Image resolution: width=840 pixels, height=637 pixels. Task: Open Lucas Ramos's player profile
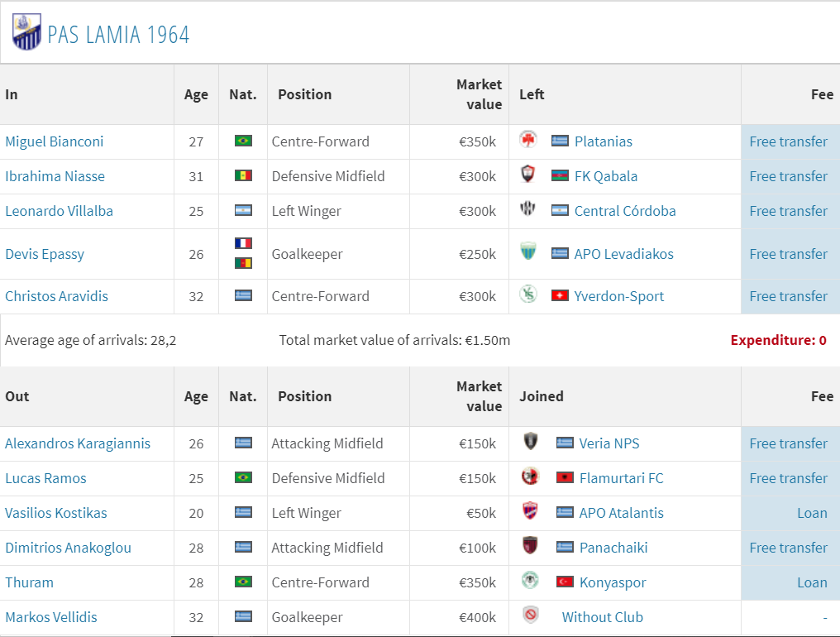click(x=46, y=478)
